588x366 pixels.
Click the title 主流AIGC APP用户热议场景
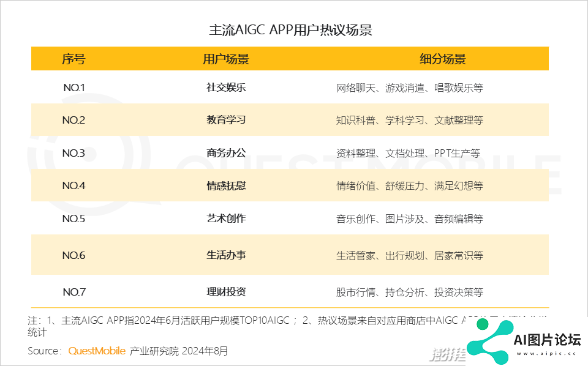(x=290, y=30)
